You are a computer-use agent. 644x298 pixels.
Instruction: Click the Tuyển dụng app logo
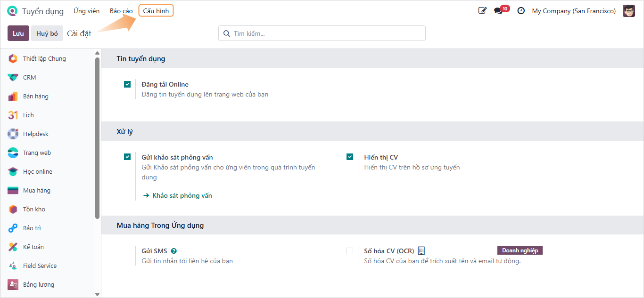click(12, 11)
